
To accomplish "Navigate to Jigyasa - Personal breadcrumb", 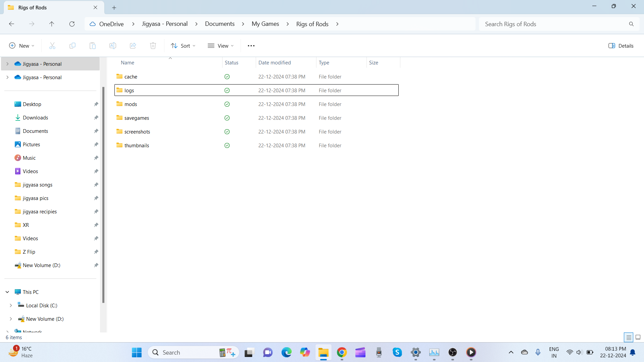I will tap(164, 24).
